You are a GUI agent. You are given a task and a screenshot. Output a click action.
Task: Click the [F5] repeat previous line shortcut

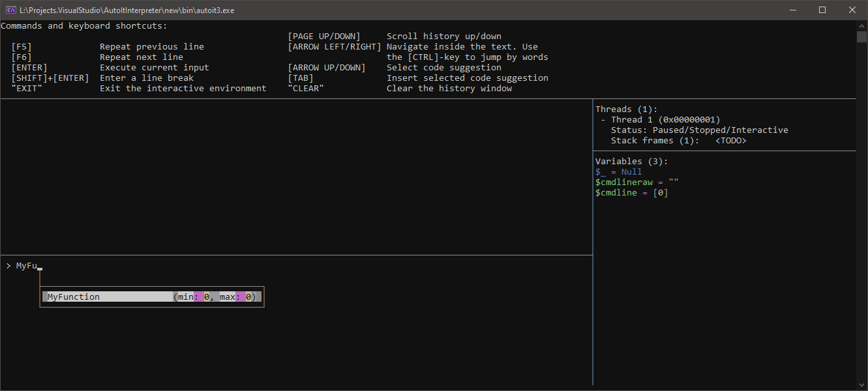[x=22, y=47]
